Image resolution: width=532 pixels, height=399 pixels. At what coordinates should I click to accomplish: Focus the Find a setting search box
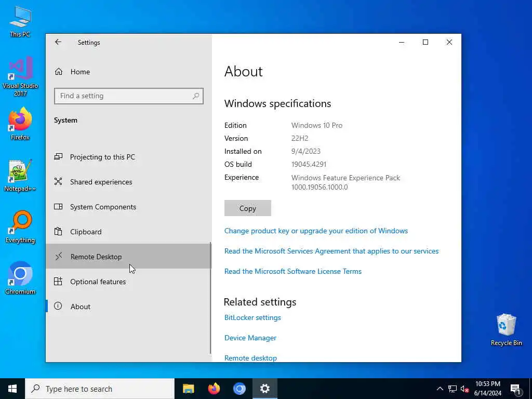(129, 96)
